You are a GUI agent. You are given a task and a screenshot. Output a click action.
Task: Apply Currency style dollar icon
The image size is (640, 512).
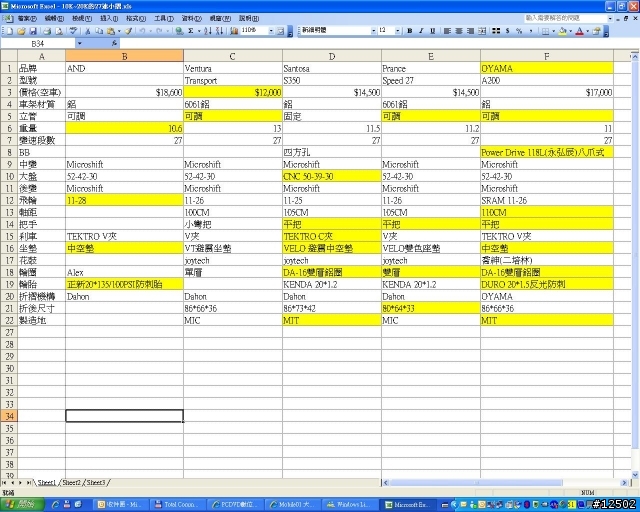click(507, 31)
